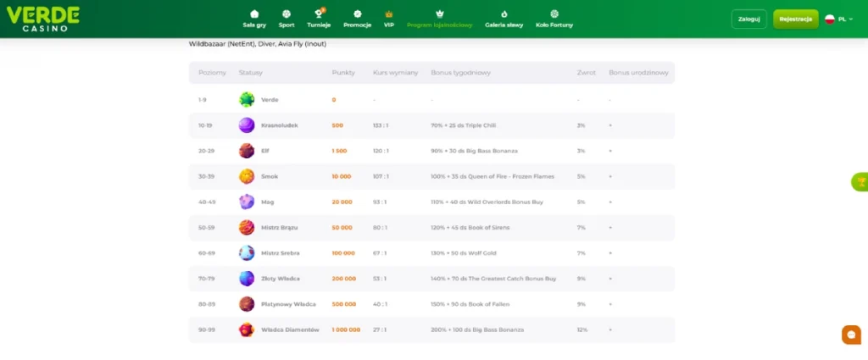The height and width of the screenshot is (360, 868).
Task: Open Turnieje from the navigation bar
Action: tap(319, 19)
